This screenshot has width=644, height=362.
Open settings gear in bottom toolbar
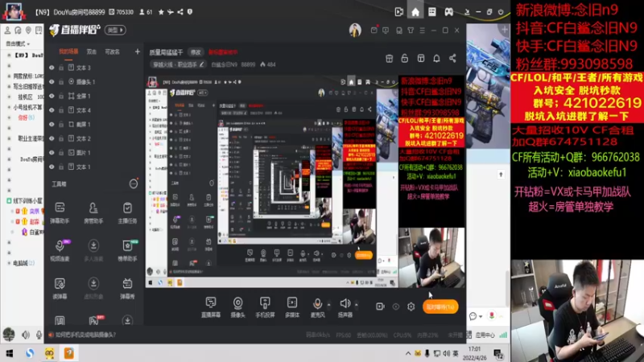tap(411, 306)
